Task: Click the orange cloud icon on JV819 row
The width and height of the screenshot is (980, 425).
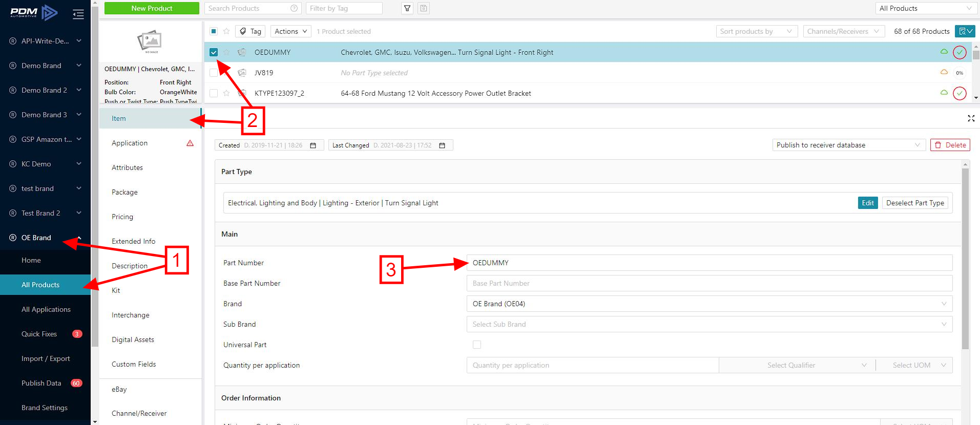Action: 944,72
